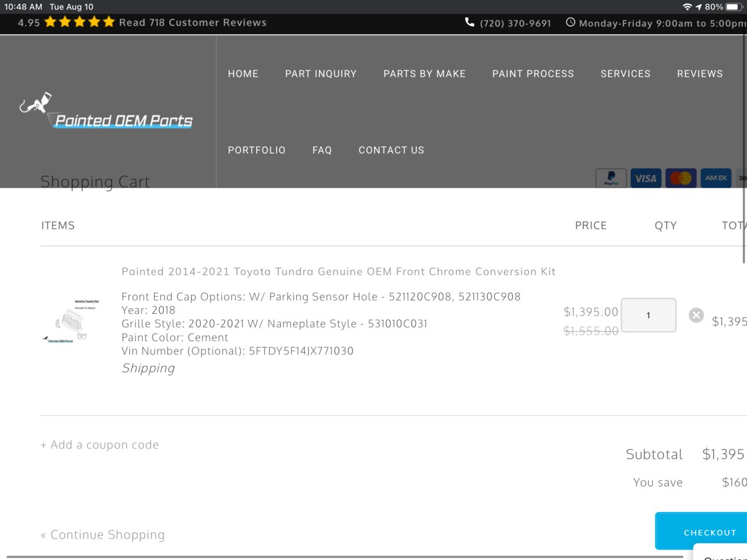The height and width of the screenshot is (560, 747).
Task: Tap the 10:48 AM clock
Action: (x=23, y=7)
